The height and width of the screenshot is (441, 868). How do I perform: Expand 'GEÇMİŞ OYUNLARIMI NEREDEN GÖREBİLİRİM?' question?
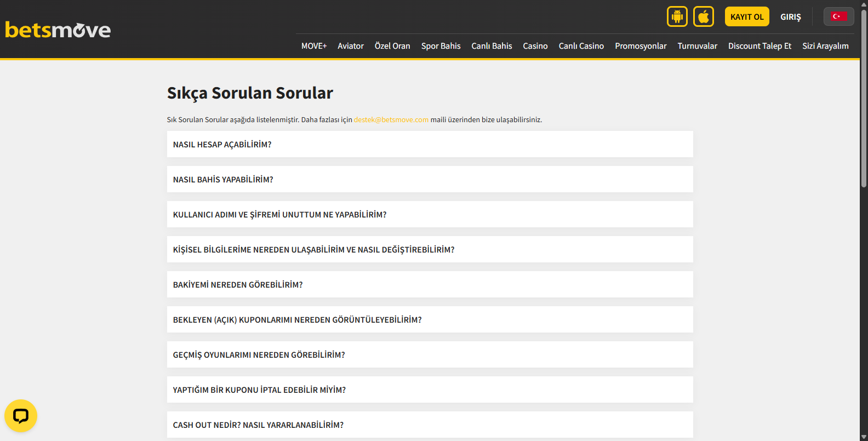point(430,355)
